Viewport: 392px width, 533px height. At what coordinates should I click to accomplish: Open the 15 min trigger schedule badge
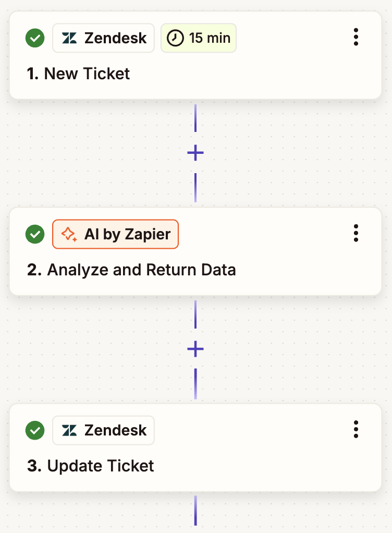point(199,38)
